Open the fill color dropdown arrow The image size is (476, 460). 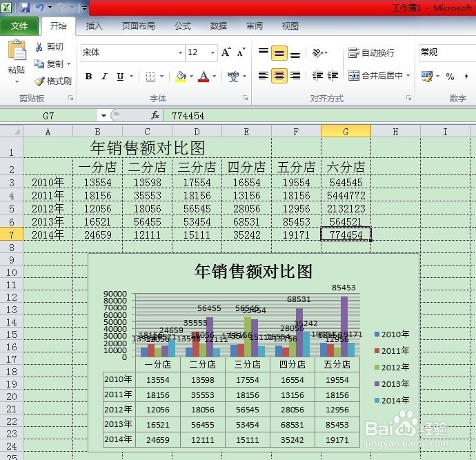coord(191,77)
